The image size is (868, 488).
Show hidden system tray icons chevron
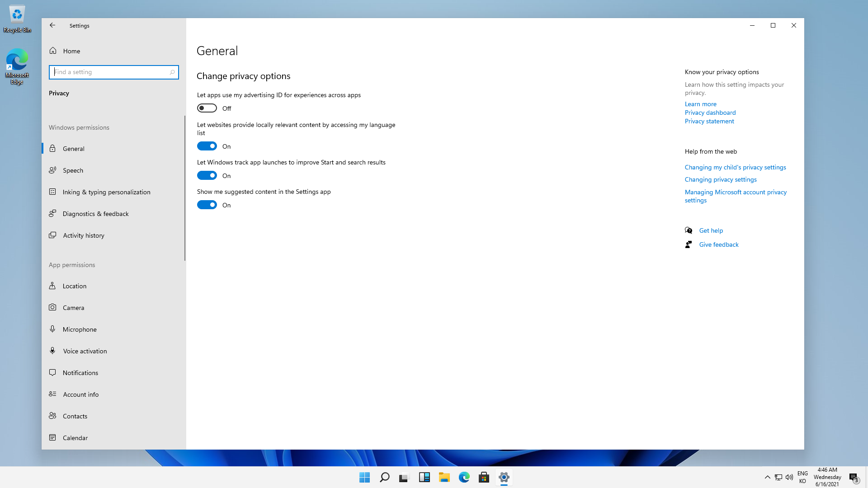pos(767,477)
